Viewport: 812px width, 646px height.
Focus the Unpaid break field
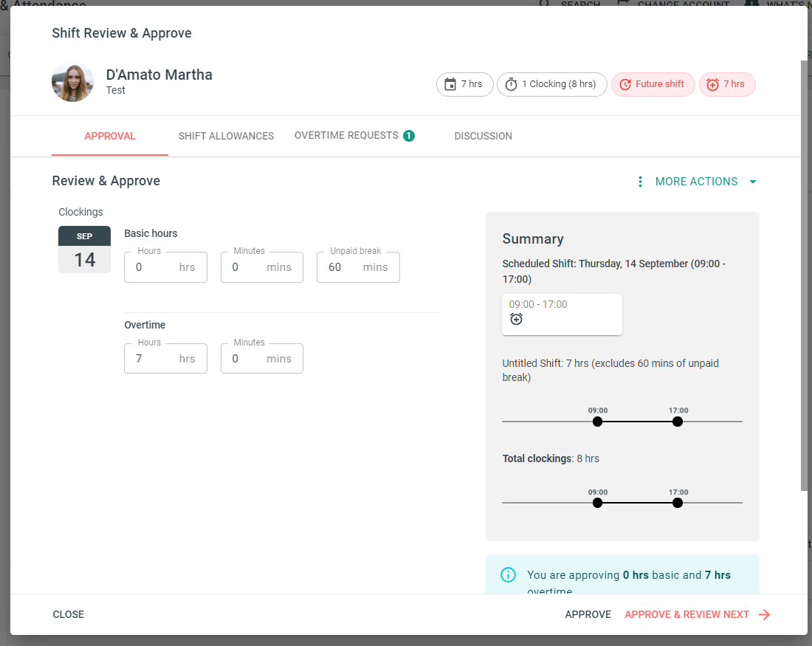click(x=358, y=267)
